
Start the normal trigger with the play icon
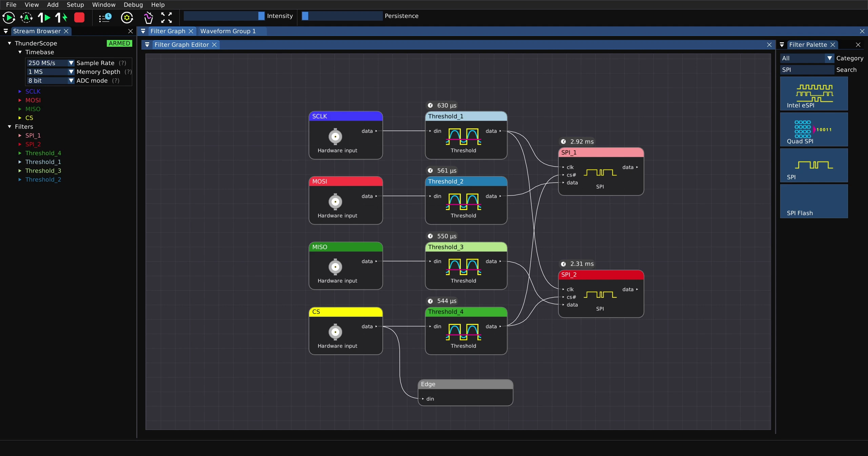coord(9,18)
